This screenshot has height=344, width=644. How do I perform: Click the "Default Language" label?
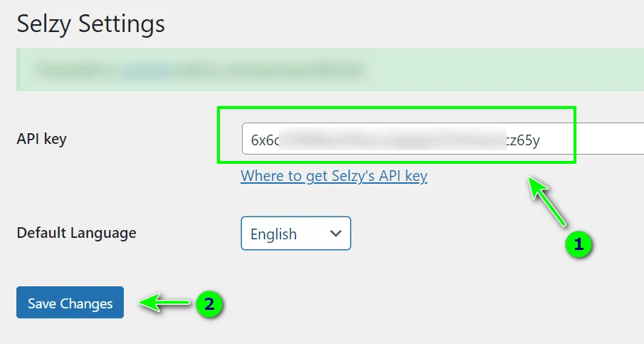pos(76,232)
